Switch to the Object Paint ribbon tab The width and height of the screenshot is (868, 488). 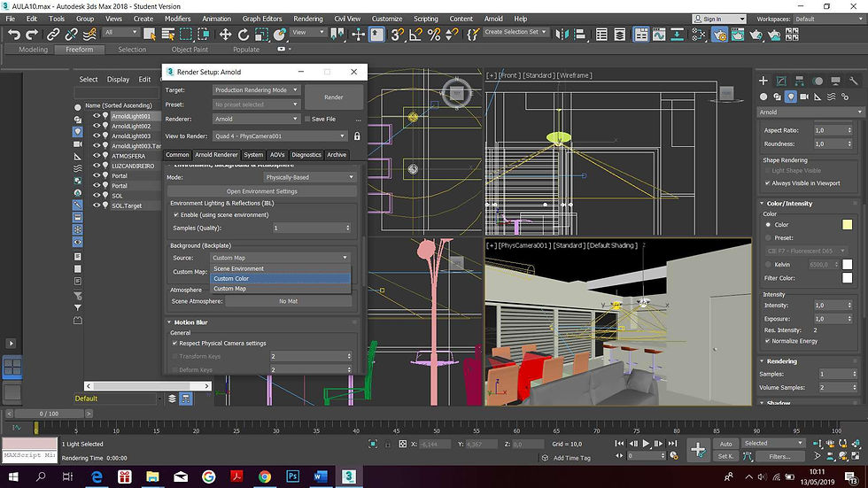point(190,50)
